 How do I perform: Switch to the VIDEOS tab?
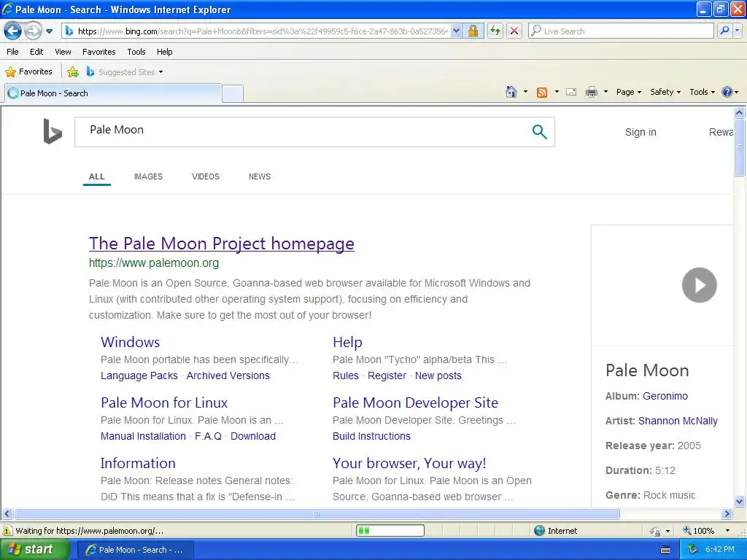click(x=205, y=176)
